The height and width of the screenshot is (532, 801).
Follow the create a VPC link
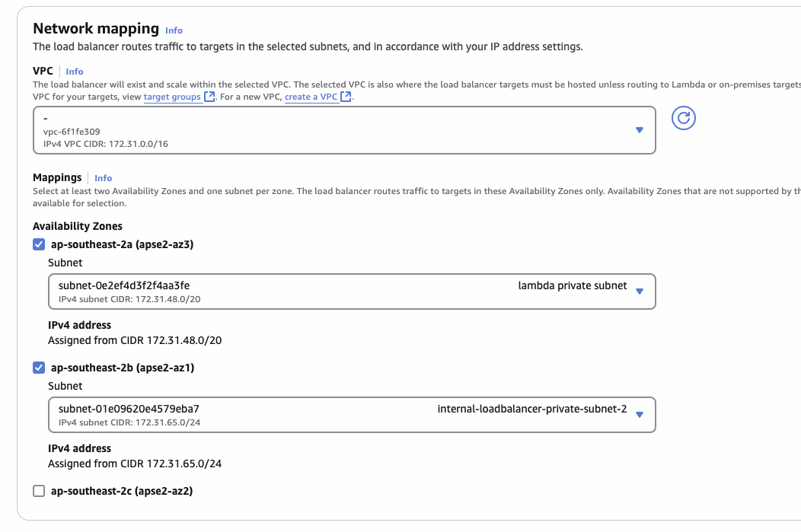point(311,97)
